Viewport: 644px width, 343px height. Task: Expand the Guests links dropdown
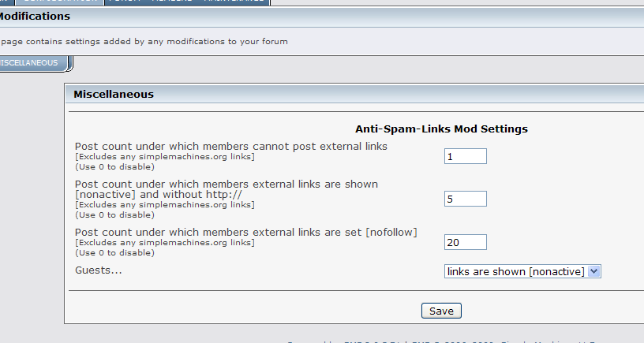tap(522, 271)
